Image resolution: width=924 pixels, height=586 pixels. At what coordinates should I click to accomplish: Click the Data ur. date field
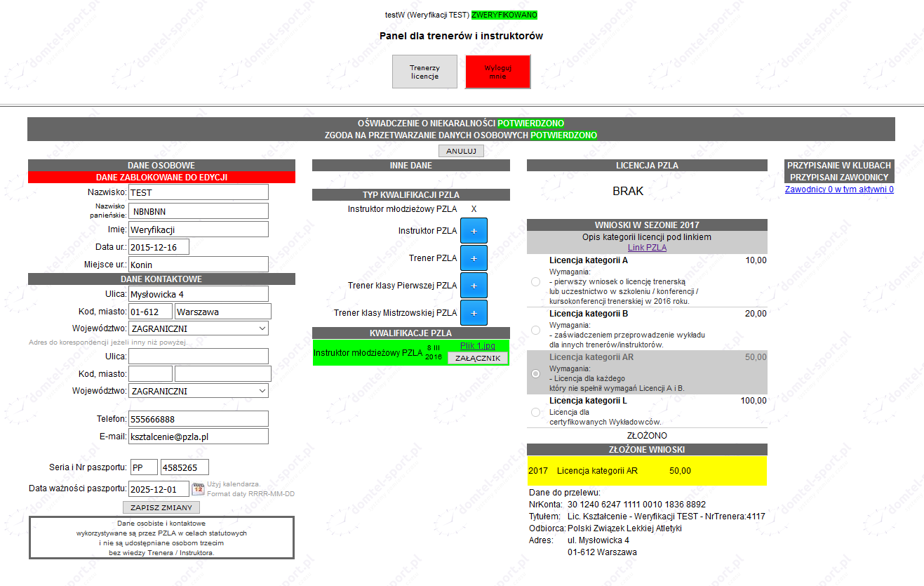tap(159, 247)
